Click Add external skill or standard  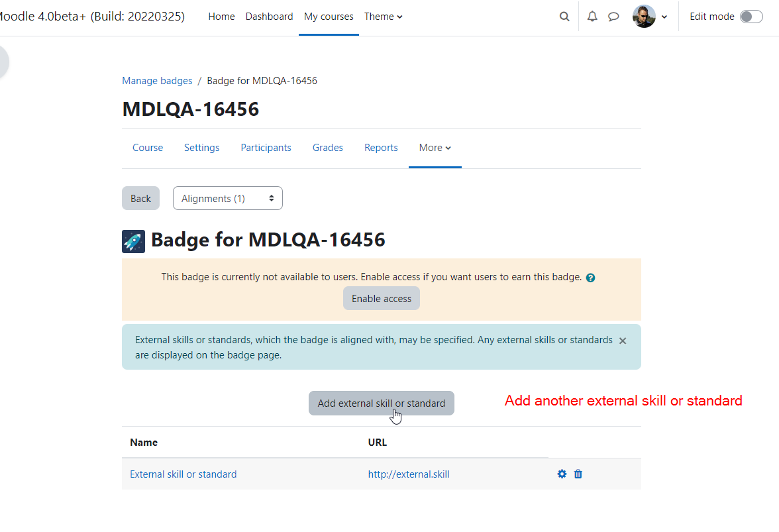(x=382, y=403)
